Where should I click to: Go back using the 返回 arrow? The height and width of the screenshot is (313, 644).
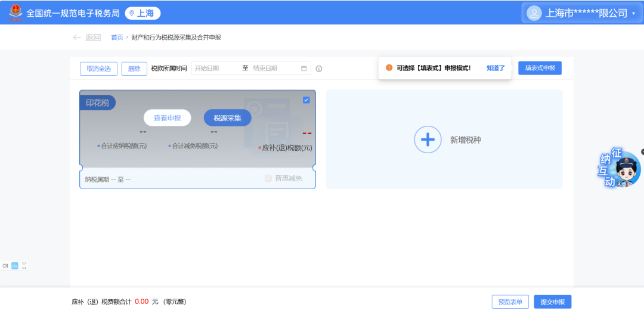86,38
